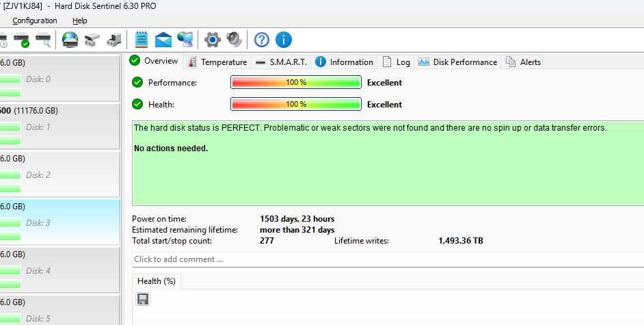644x325 pixels.
Task: Open the Configuration menu
Action: coord(35,21)
